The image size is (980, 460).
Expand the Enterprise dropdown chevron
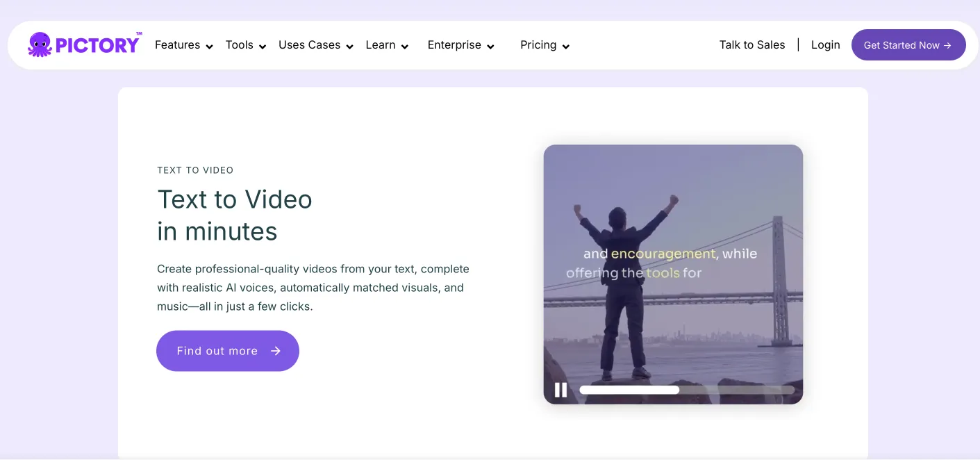[x=490, y=47]
